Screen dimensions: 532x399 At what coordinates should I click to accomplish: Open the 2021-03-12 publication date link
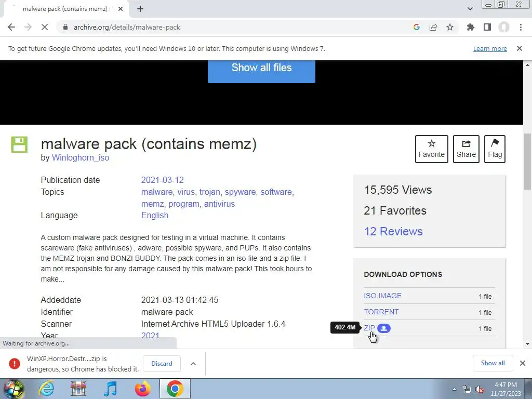[x=162, y=180]
